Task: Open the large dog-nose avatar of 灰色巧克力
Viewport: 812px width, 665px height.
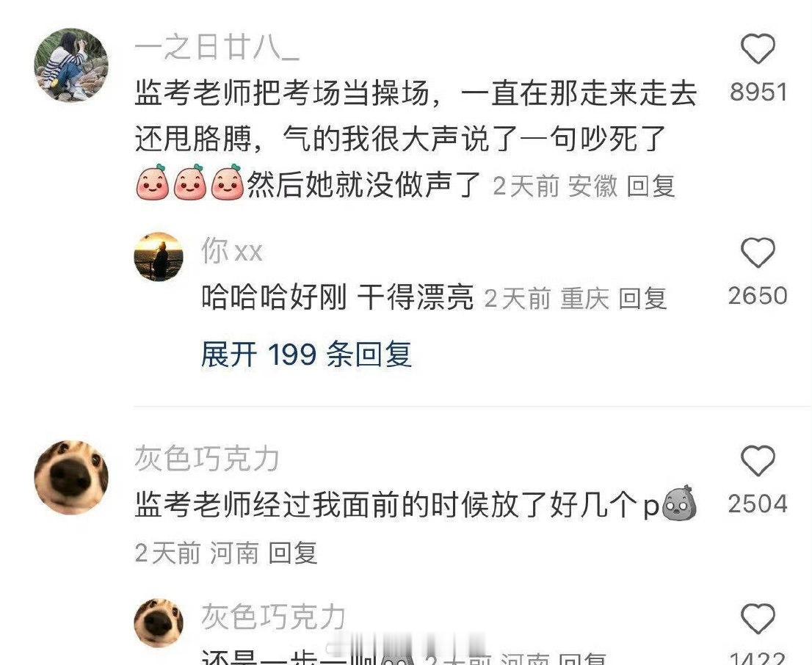Action: pos(71,478)
